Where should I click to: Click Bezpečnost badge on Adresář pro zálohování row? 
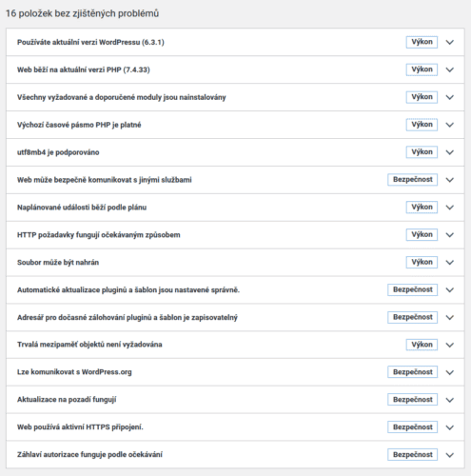pyautogui.click(x=412, y=317)
